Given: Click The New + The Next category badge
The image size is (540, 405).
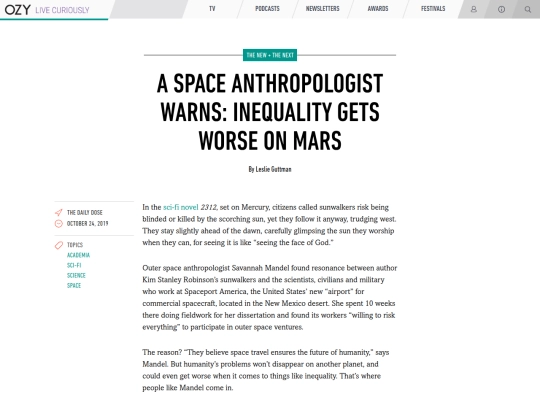Looking at the screenshot, I should tap(270, 55).
